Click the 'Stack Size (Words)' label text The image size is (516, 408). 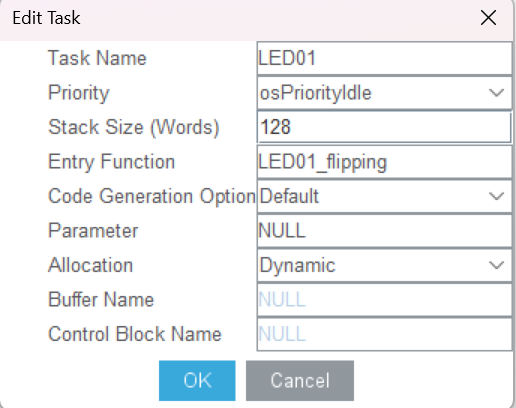point(134,127)
